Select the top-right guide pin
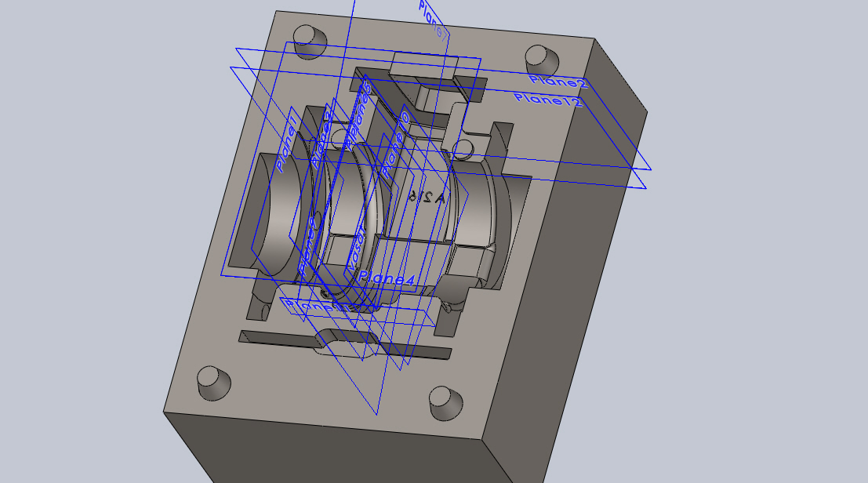The image size is (868, 483). tap(541, 61)
